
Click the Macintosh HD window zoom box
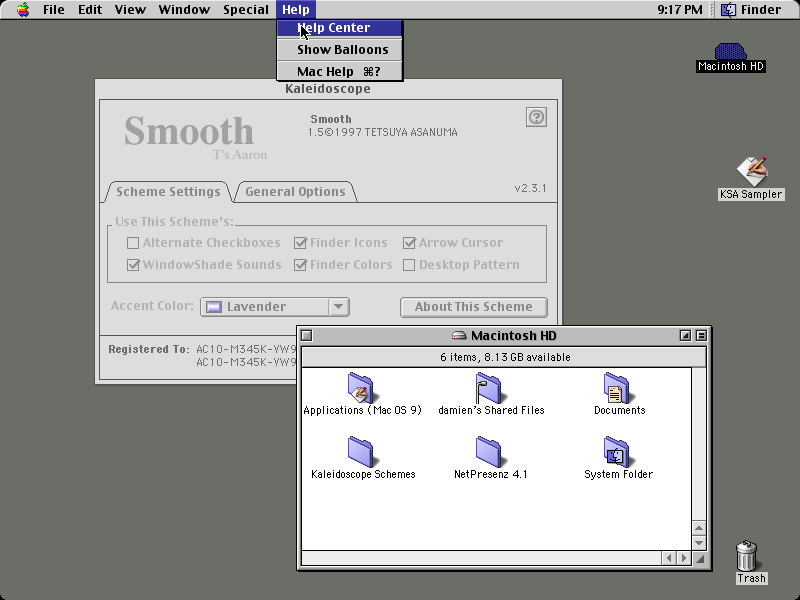(685, 336)
